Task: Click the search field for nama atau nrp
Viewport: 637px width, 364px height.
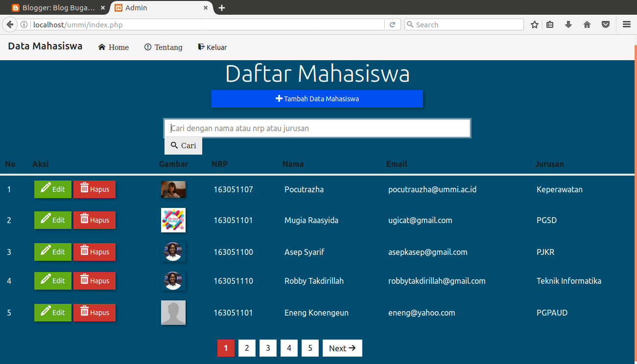Action: (x=317, y=128)
